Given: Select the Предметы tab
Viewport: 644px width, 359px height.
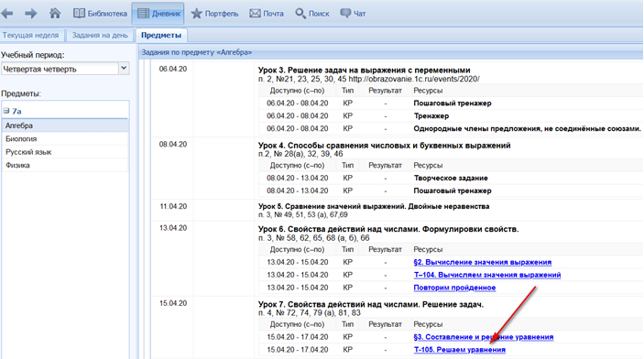Looking at the screenshot, I should coord(161,36).
